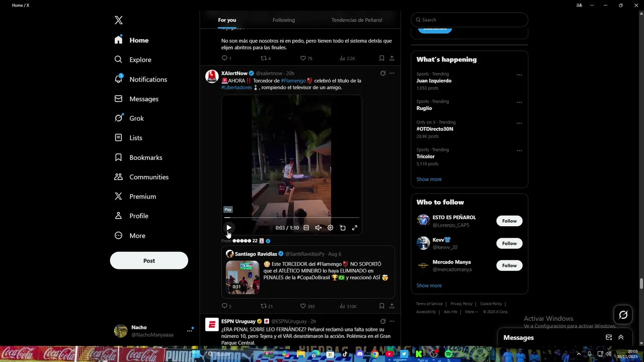Expand the Messages drawer
The image size is (644, 362).
[621, 337]
